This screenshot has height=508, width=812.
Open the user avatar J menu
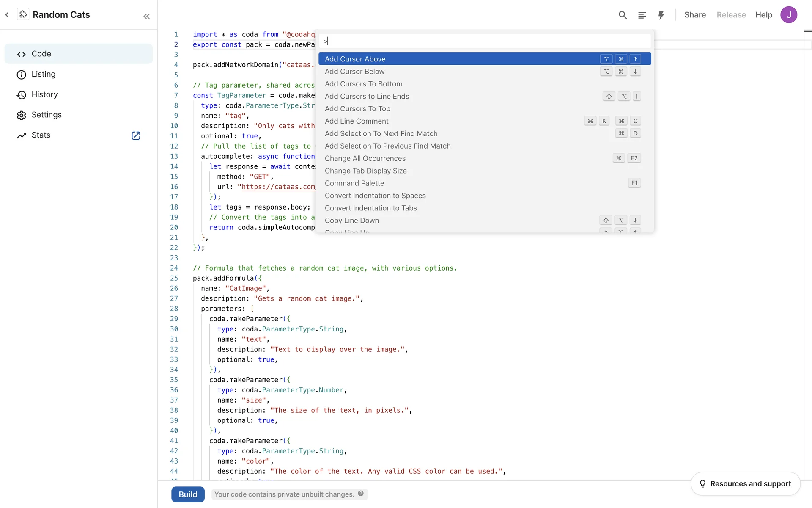[788, 15]
